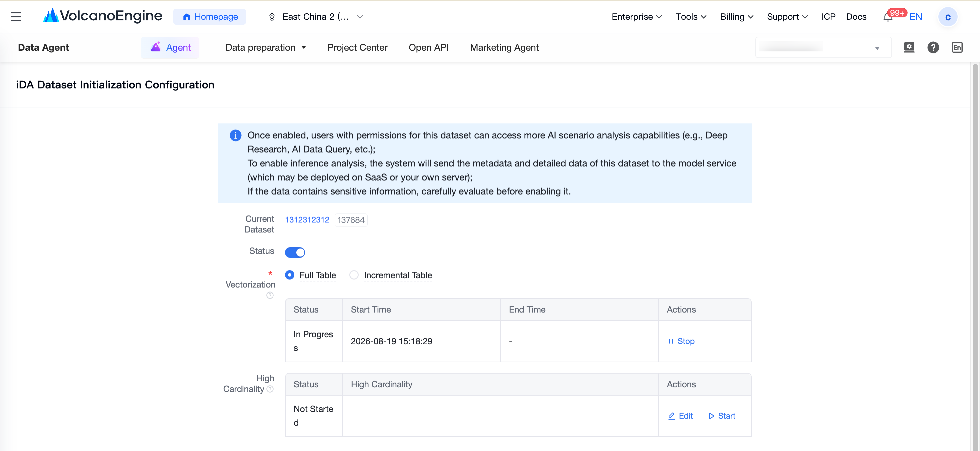The image size is (980, 451).
Task: Click the page vertical scrollbar
Action: (975, 257)
